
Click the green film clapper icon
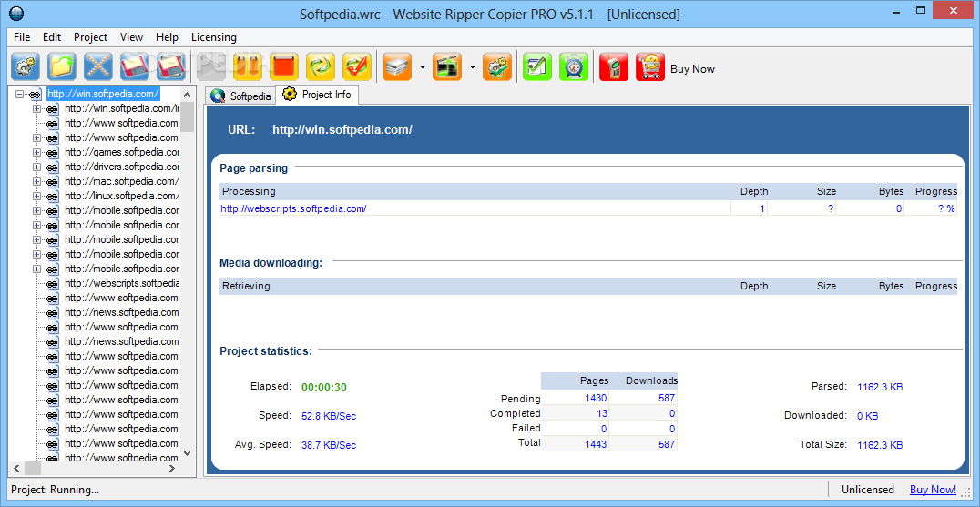[447, 66]
